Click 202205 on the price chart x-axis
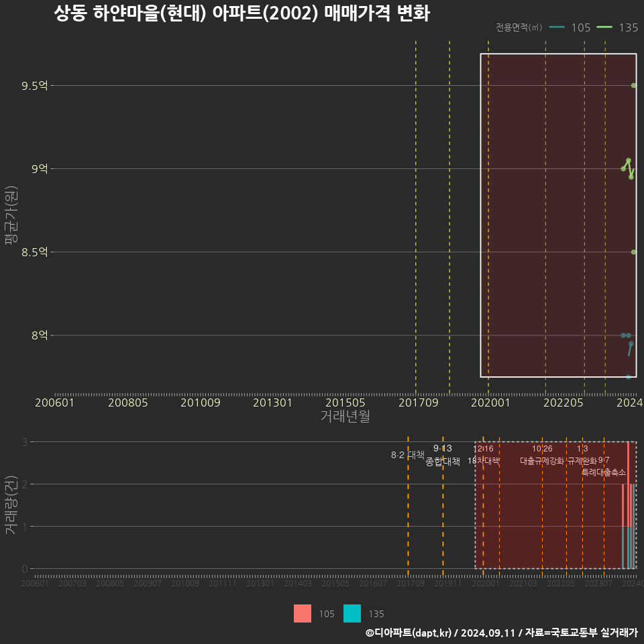 coord(563,402)
